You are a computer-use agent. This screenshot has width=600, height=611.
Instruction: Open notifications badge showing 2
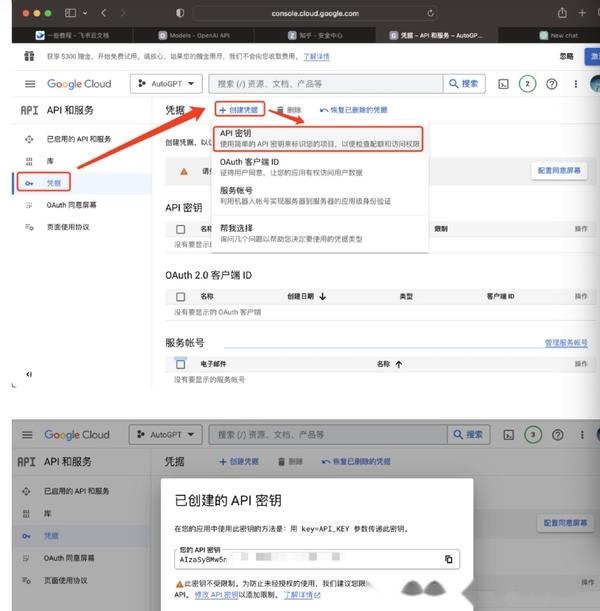527,84
